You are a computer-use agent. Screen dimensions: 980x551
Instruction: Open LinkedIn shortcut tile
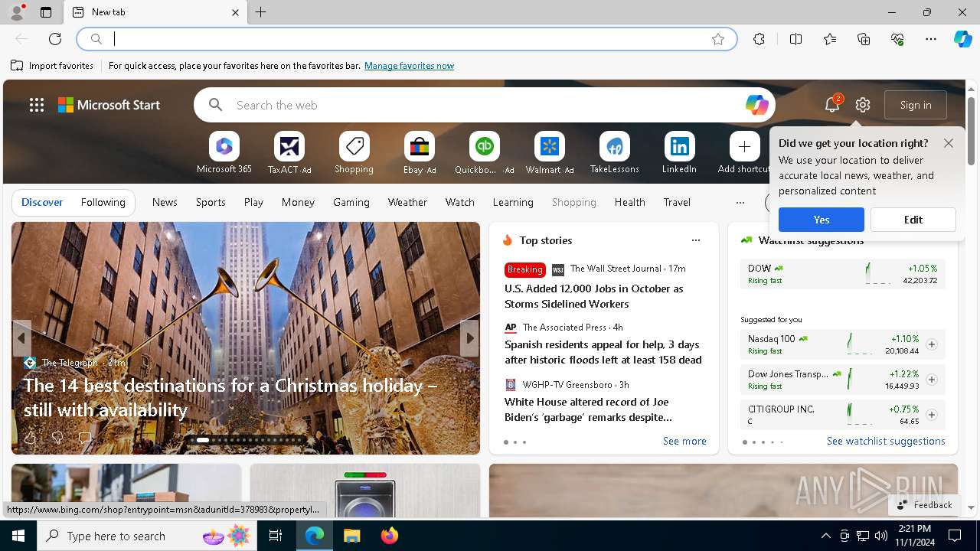[x=679, y=153]
